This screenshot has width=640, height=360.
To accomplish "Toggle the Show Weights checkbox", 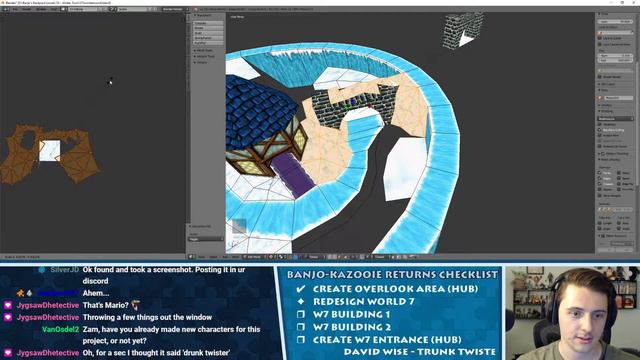I will pyautogui.click(x=600, y=196).
